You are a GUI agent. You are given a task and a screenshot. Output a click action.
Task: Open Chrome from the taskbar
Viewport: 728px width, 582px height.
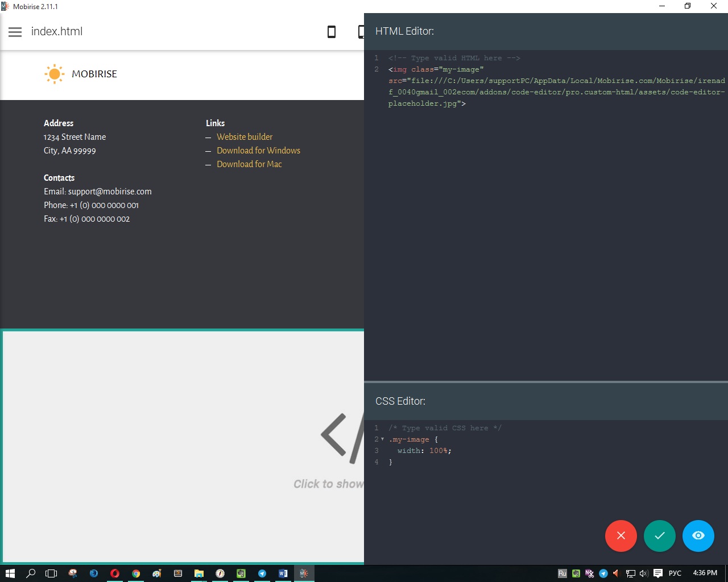pyautogui.click(x=136, y=573)
